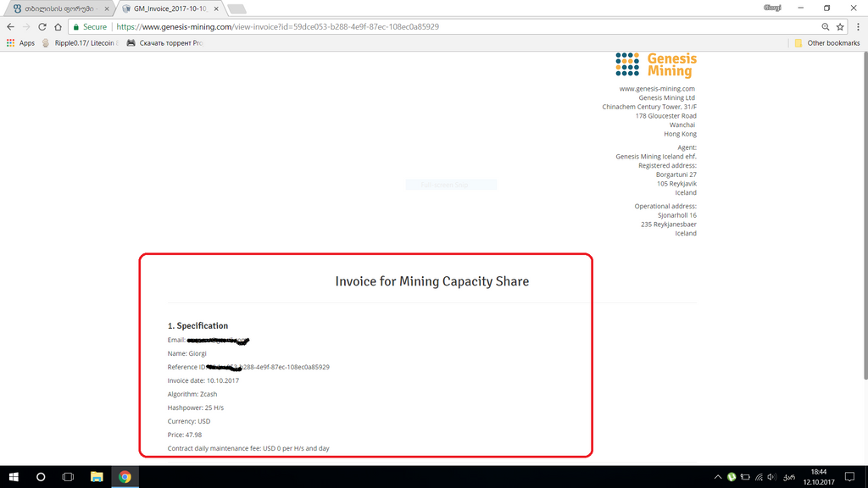Click the Agent: label
The width and height of the screenshot is (868, 488).
tap(687, 147)
